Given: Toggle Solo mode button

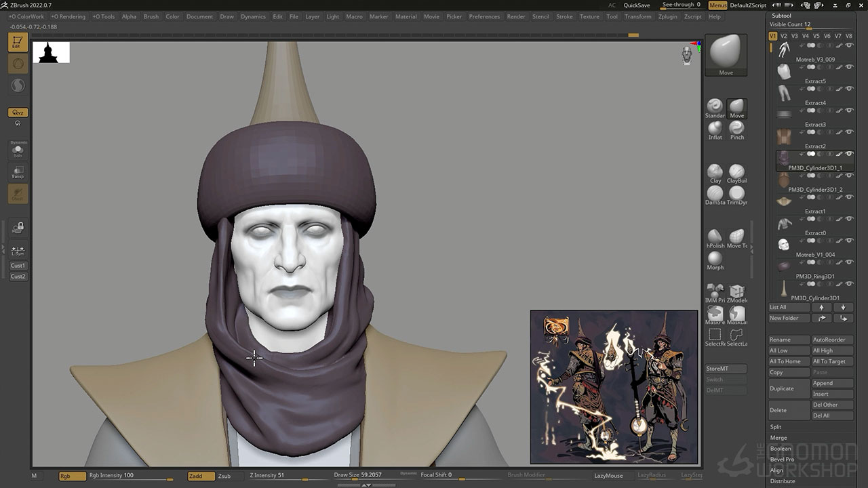Looking at the screenshot, I should (x=18, y=150).
